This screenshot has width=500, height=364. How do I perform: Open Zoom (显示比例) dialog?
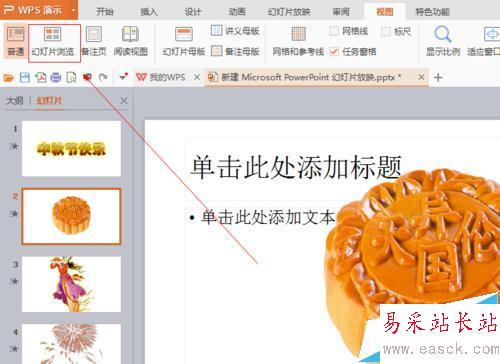443,42
